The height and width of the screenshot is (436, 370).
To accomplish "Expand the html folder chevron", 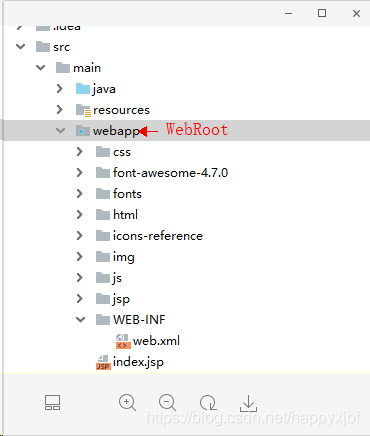I will (79, 215).
